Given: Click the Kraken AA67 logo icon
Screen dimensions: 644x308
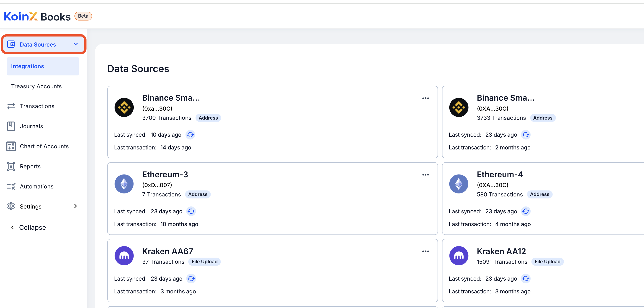Looking at the screenshot, I should point(124,256).
